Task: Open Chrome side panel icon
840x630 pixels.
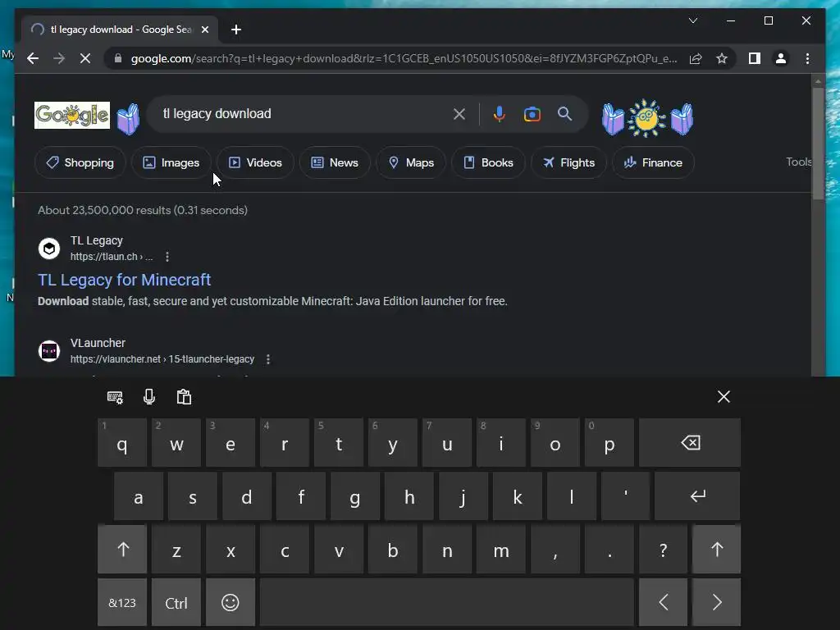Action: (x=755, y=58)
